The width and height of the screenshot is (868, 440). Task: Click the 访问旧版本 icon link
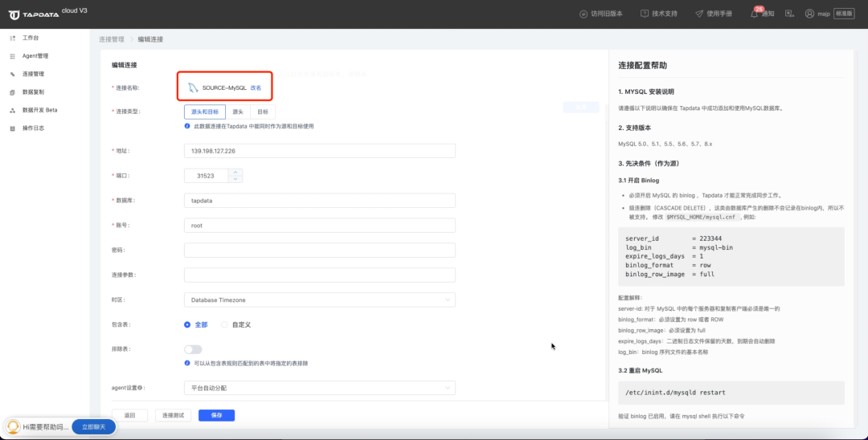pyautogui.click(x=583, y=14)
